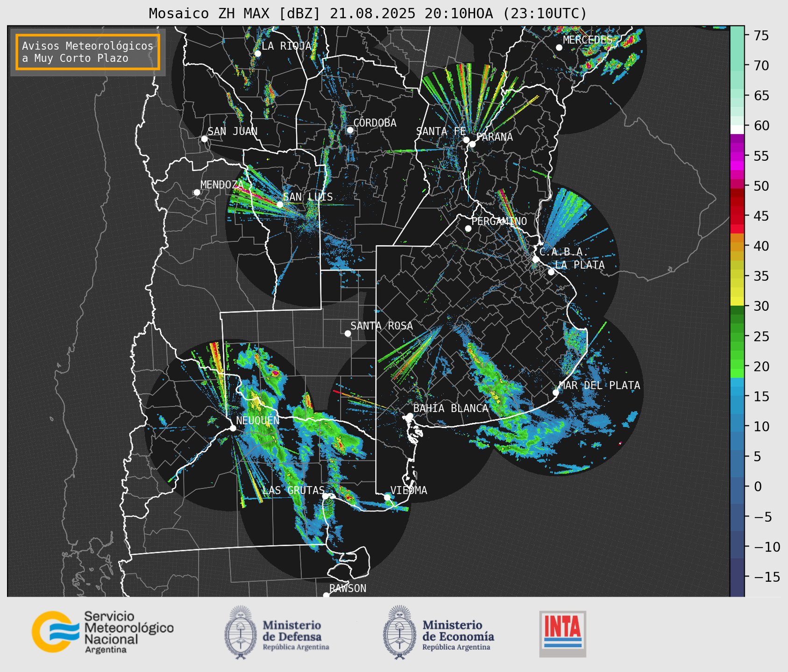The image size is (788, 672).
Task: Click the Ministerio de Economía emblem
Action: tap(399, 632)
